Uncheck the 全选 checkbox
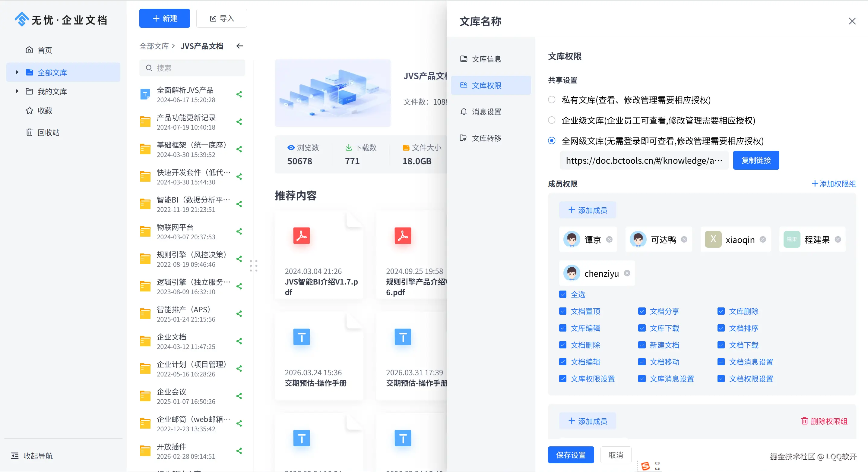The image size is (868, 472). pyautogui.click(x=562, y=294)
